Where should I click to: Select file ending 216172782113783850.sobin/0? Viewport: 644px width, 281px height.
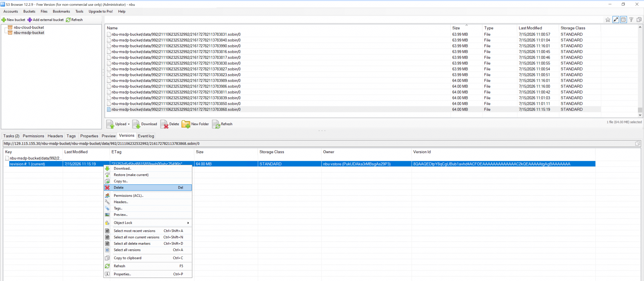click(x=353, y=104)
